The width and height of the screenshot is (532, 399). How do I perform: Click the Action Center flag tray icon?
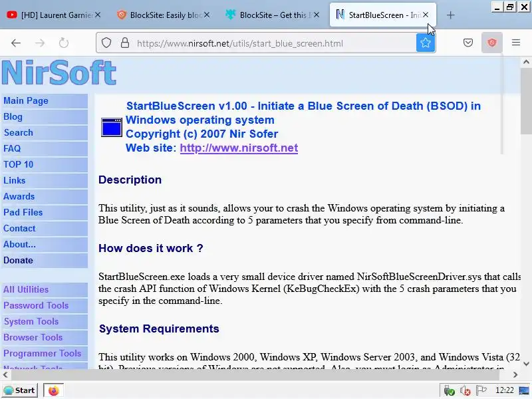(481, 390)
